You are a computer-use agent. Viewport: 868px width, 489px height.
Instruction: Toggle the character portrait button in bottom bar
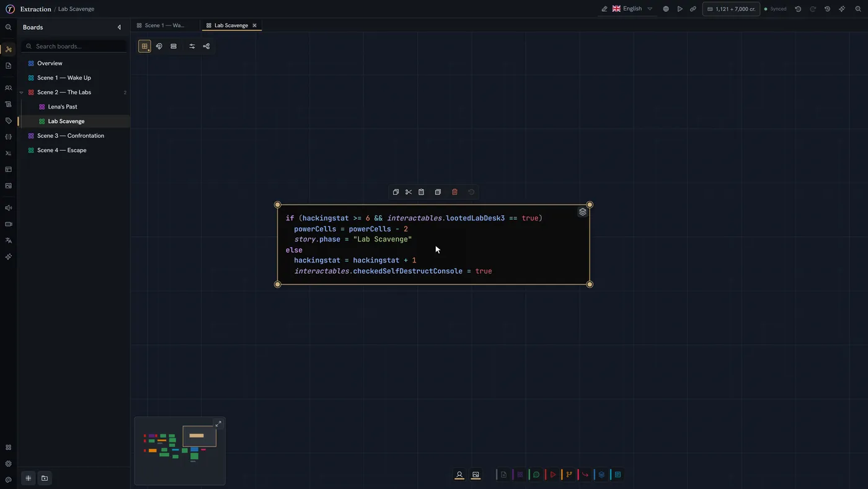pyautogui.click(x=459, y=475)
